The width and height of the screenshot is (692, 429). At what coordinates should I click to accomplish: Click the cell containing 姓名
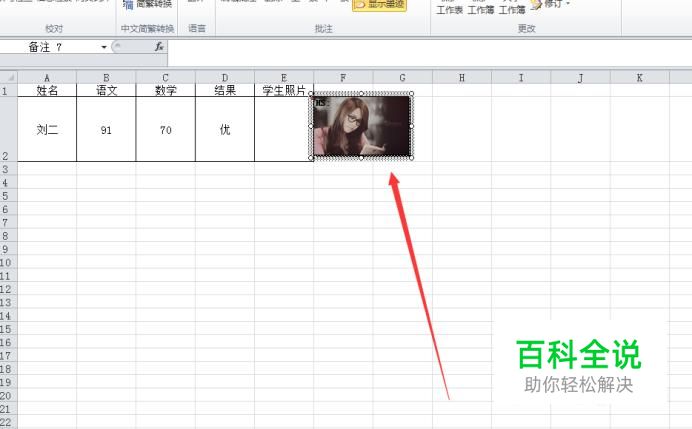[47, 90]
